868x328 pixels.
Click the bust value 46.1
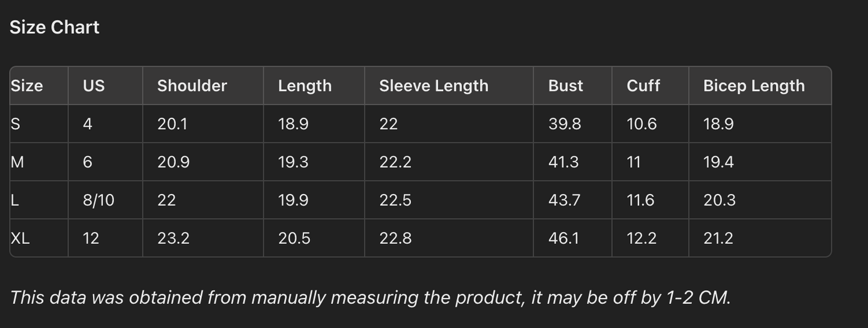coord(563,238)
